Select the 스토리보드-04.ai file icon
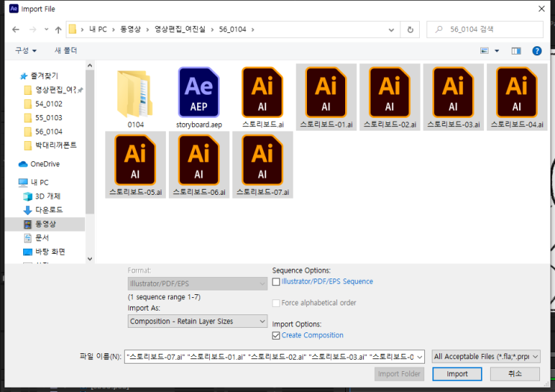The width and height of the screenshot is (555, 392). tap(517, 93)
